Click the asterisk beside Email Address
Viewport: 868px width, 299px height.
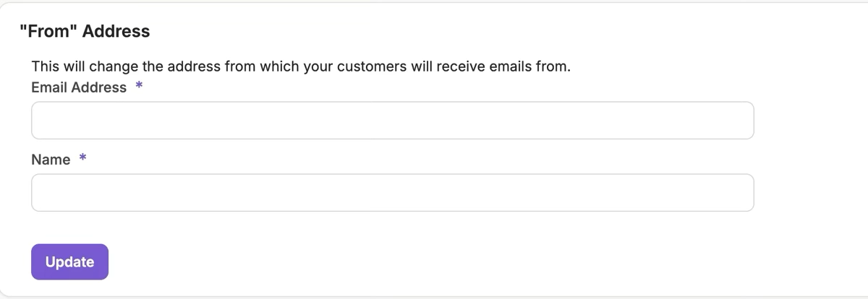pos(139,87)
